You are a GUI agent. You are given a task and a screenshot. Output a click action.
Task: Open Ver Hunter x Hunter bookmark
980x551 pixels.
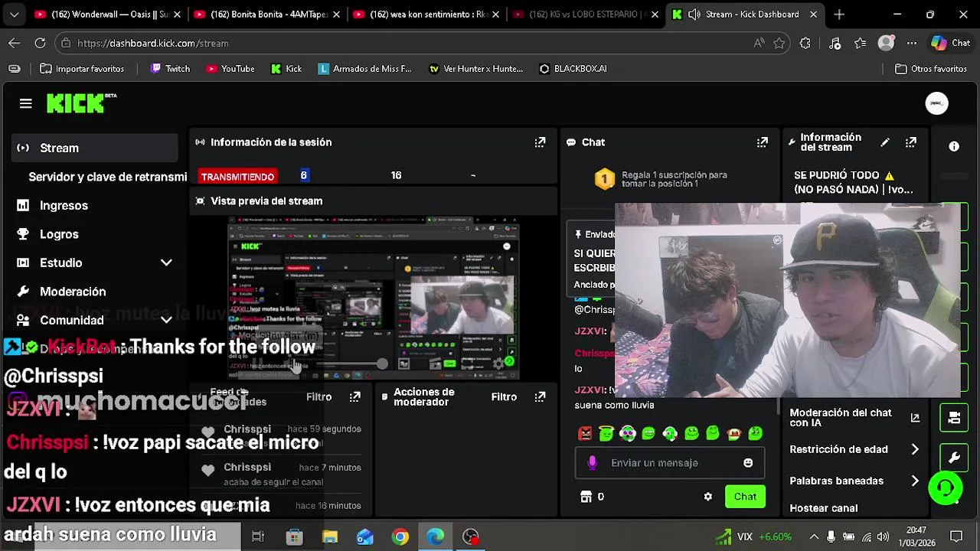pyautogui.click(x=475, y=69)
